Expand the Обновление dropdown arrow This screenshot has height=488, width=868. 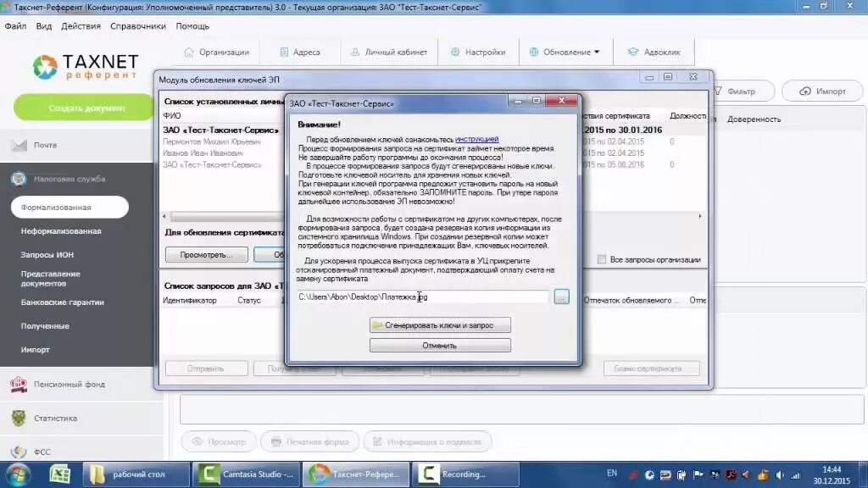click(597, 52)
